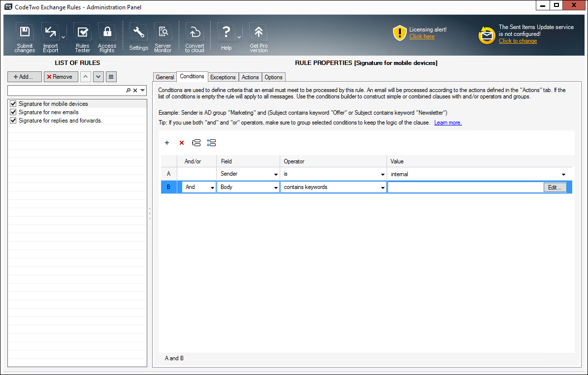Click the Value column header
The height and width of the screenshot is (375, 588).
[x=479, y=161]
